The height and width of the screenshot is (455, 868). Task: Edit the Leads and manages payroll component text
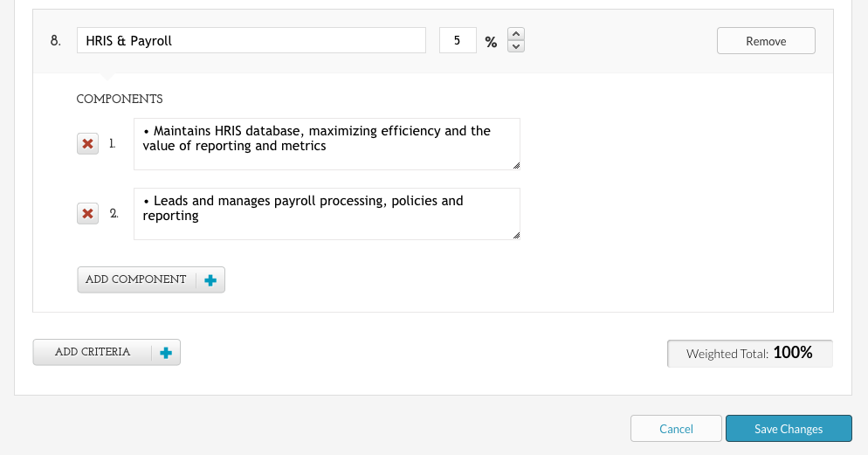coord(327,214)
